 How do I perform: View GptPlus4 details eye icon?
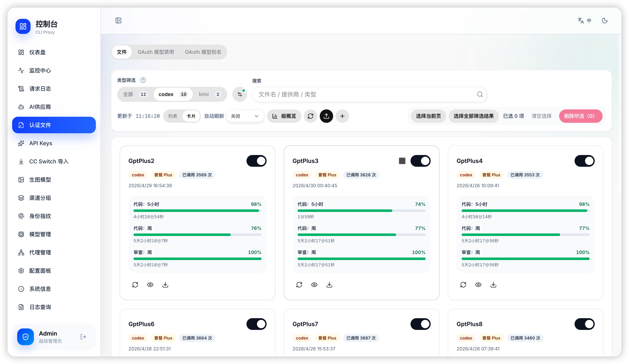click(478, 285)
